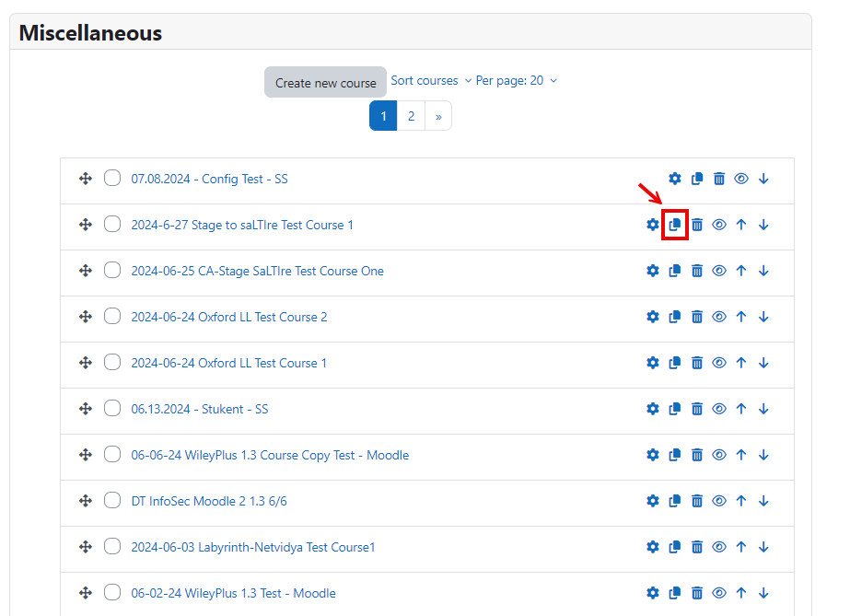Image resolution: width=850 pixels, height=616 pixels.
Task: Edit settings of Oxford LL Test Course 1
Action: 653,363
